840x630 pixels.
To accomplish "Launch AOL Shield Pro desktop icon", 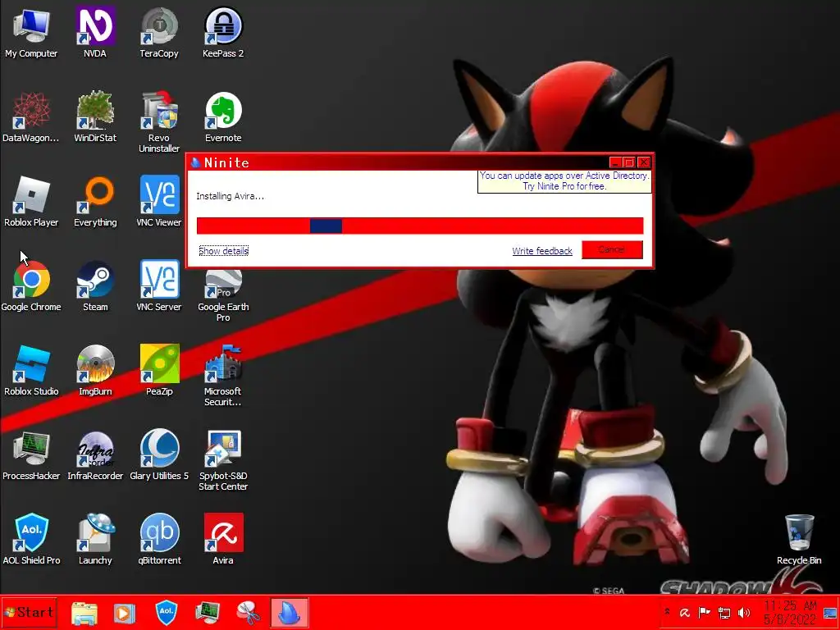I will (x=31, y=540).
